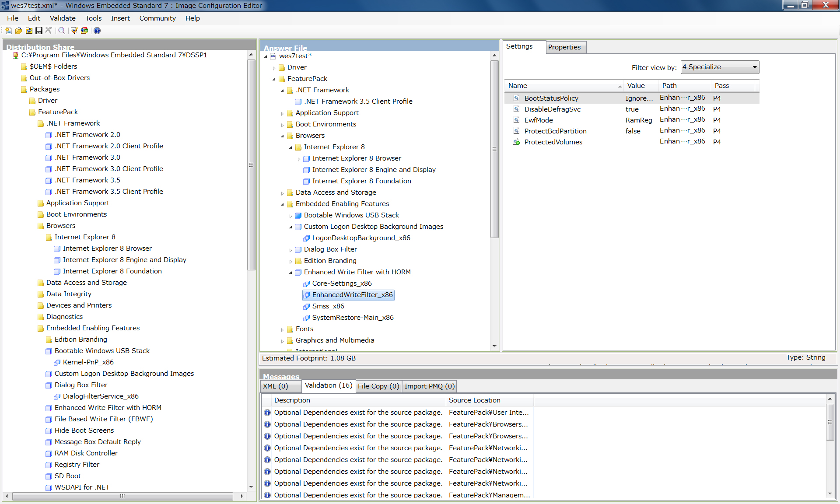Select the $OEM$ Folders node
This screenshot has height=504, width=840.
53,66
